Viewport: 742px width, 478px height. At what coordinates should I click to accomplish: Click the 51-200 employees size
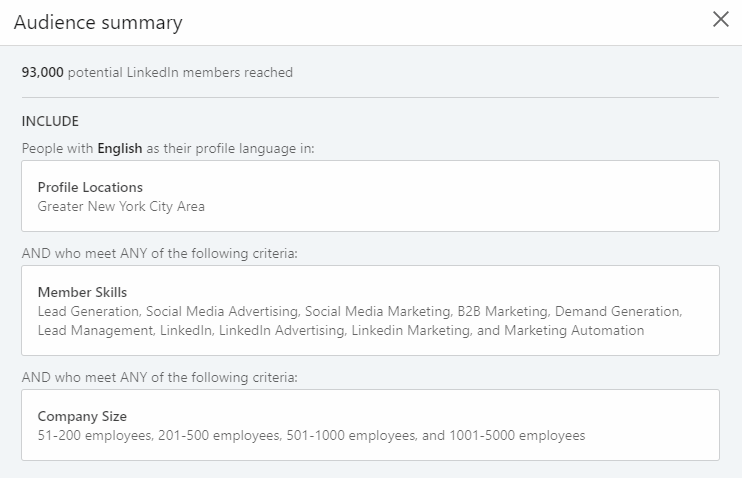pyautogui.click(x=93, y=435)
